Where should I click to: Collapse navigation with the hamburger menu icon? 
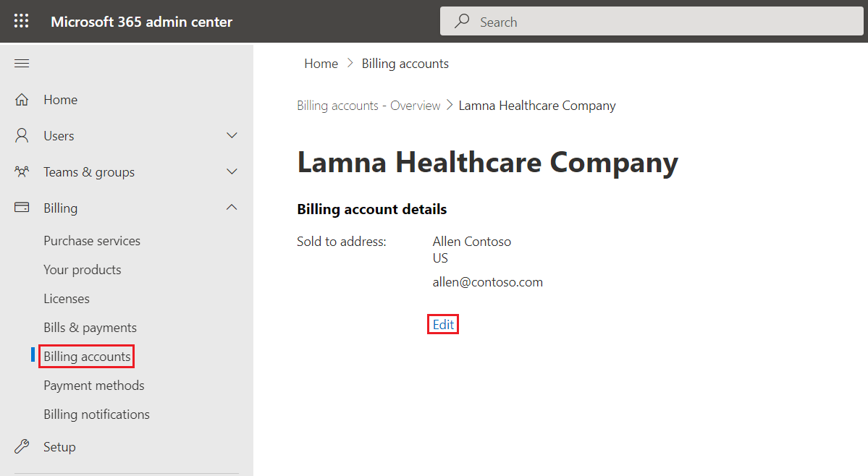(x=22, y=64)
